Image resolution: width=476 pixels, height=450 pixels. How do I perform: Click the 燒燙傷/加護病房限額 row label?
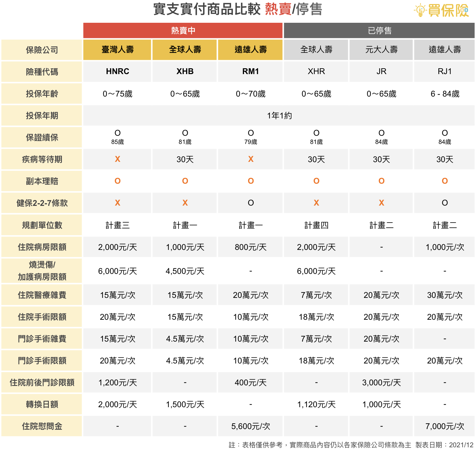[x=42, y=271]
